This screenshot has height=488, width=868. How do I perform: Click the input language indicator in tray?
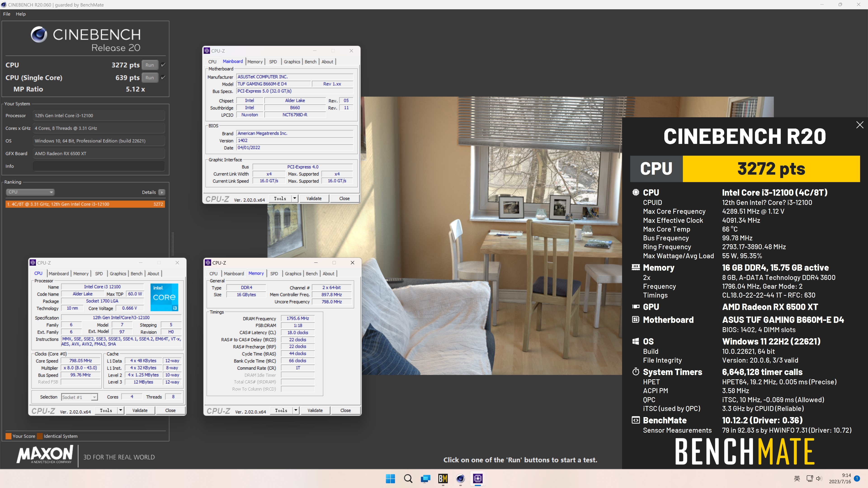pyautogui.click(x=797, y=479)
